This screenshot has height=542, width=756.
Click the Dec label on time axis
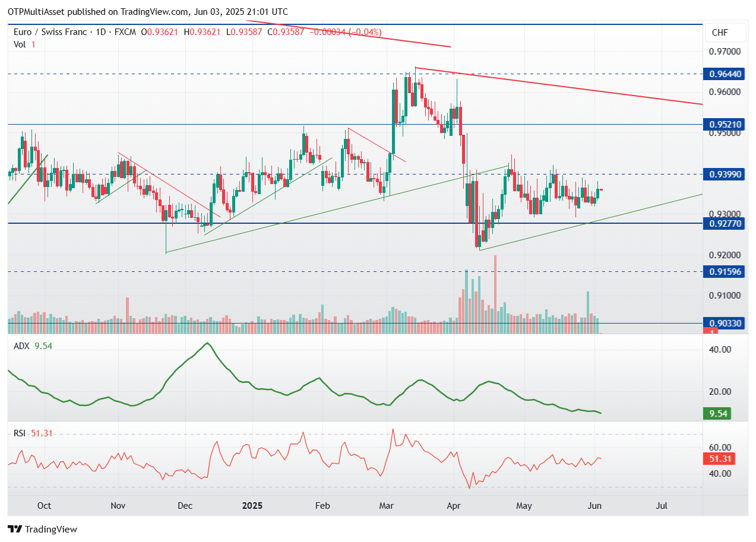click(x=185, y=506)
